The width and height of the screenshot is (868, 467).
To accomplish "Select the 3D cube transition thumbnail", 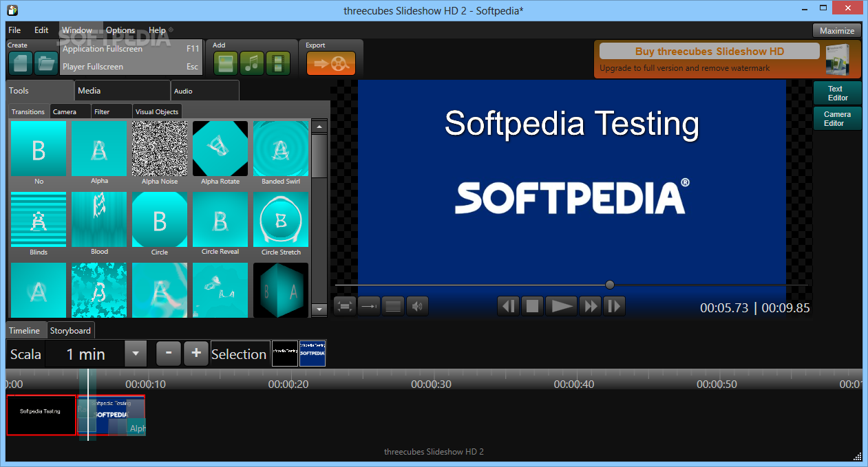I will [x=281, y=290].
